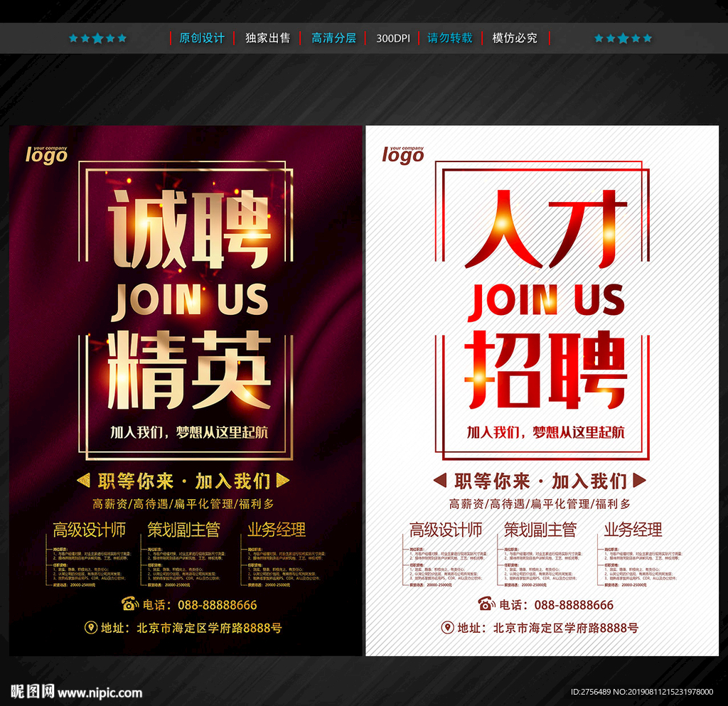The width and height of the screenshot is (728, 706).
Task: Click the 北京市海定区学府路8888号 address on white poster
Action: click(566, 628)
